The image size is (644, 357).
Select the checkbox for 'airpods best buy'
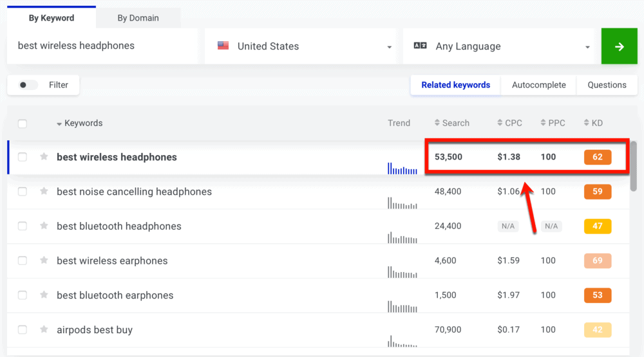pyautogui.click(x=23, y=330)
